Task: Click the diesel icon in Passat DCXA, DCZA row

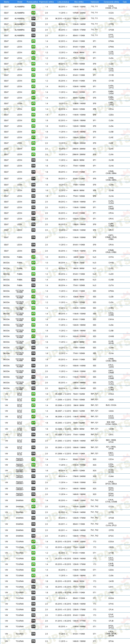Action: coord(33,470)
